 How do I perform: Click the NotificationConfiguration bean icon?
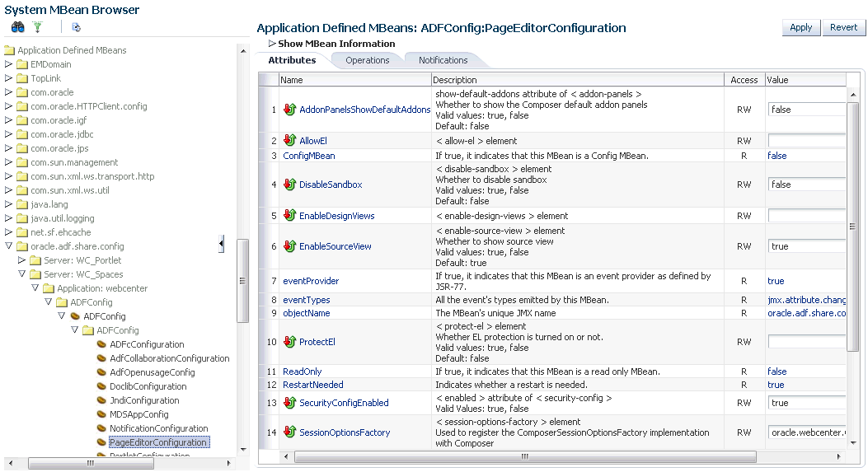(x=101, y=428)
